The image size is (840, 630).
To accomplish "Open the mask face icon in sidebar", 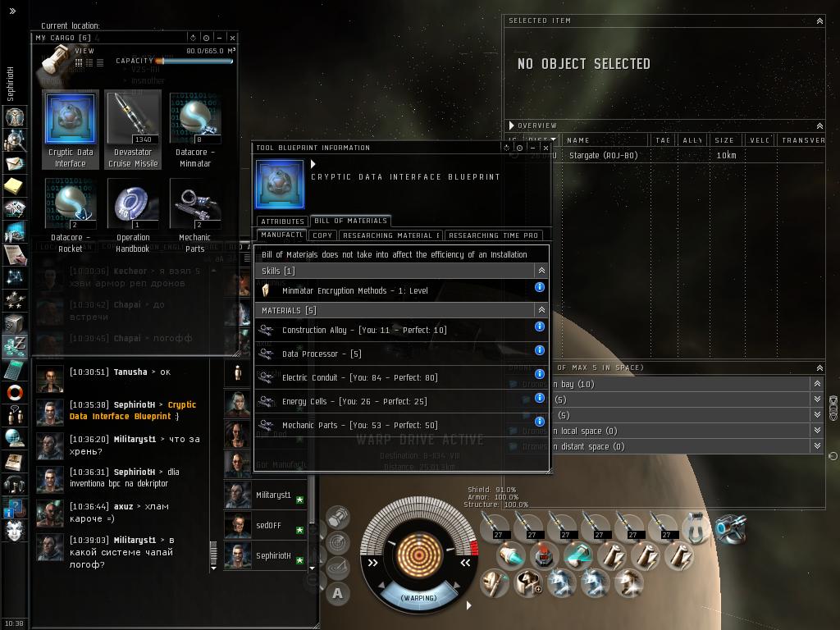I will (x=15, y=531).
